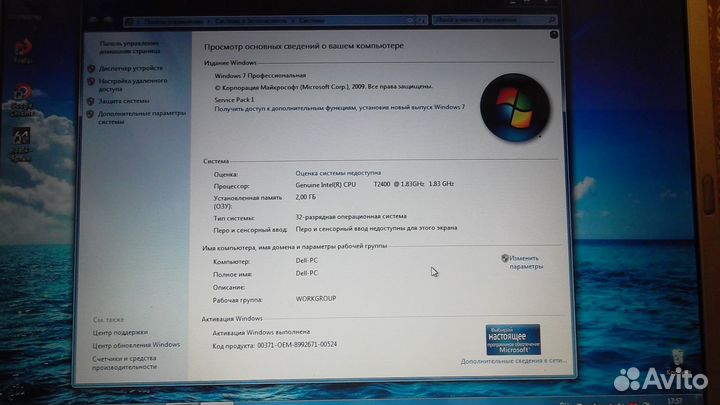Click the Control Panel search field
Image resolution: width=720 pixels, height=405 pixels.
[495, 20]
